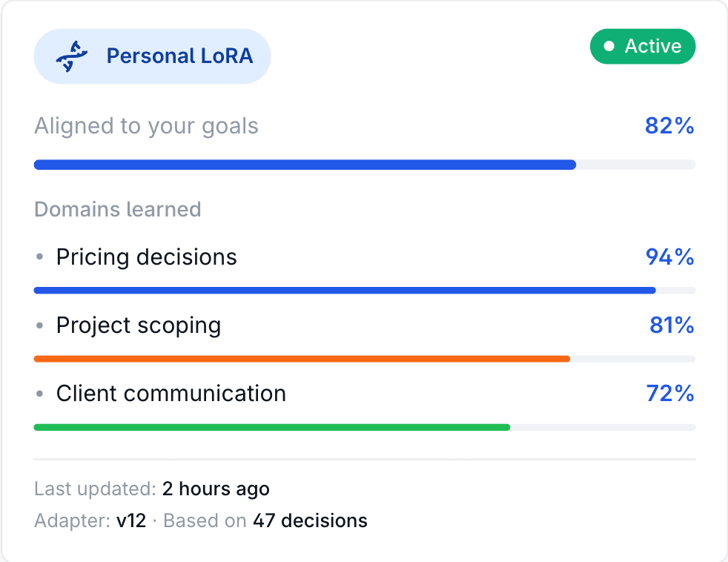Select the Project scoping domain label
The width and height of the screenshot is (728, 562).
[x=139, y=325]
